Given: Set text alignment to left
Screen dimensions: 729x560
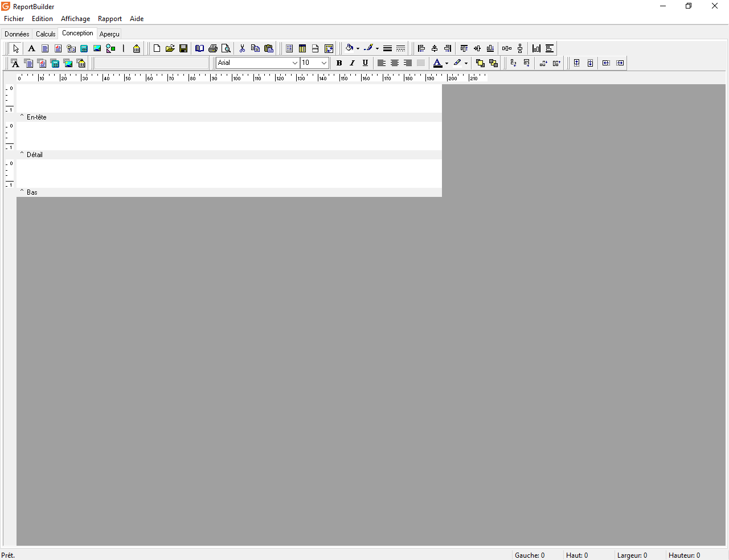Looking at the screenshot, I should [382, 63].
